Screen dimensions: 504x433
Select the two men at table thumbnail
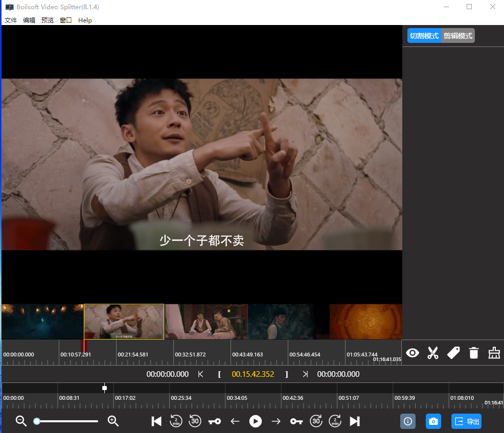click(207, 322)
